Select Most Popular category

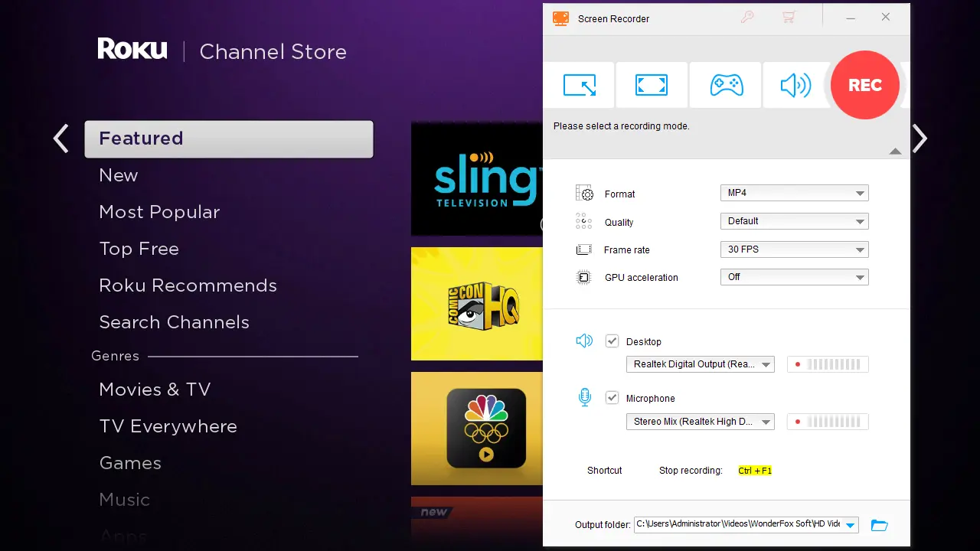click(159, 212)
